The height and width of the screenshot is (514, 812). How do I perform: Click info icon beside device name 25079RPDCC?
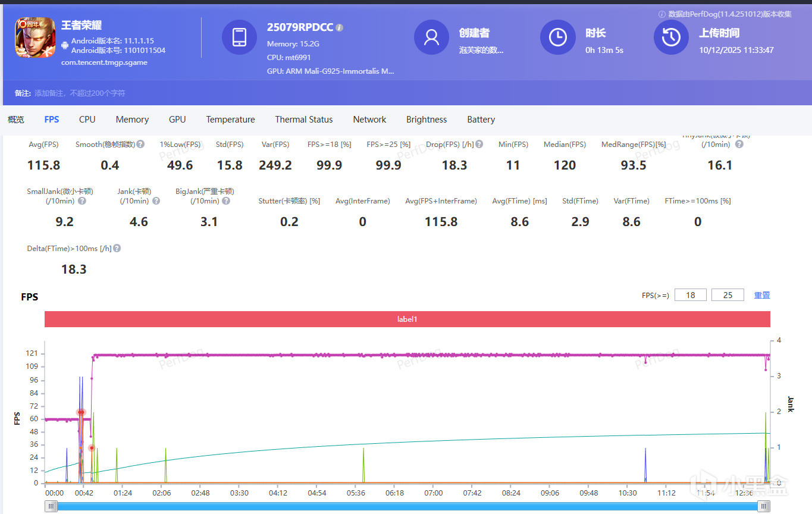[x=340, y=27]
